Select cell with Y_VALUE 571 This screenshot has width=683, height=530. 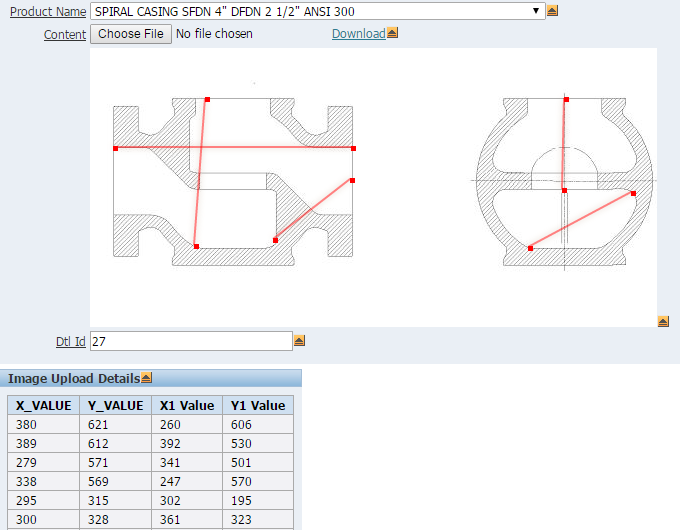(x=115, y=462)
